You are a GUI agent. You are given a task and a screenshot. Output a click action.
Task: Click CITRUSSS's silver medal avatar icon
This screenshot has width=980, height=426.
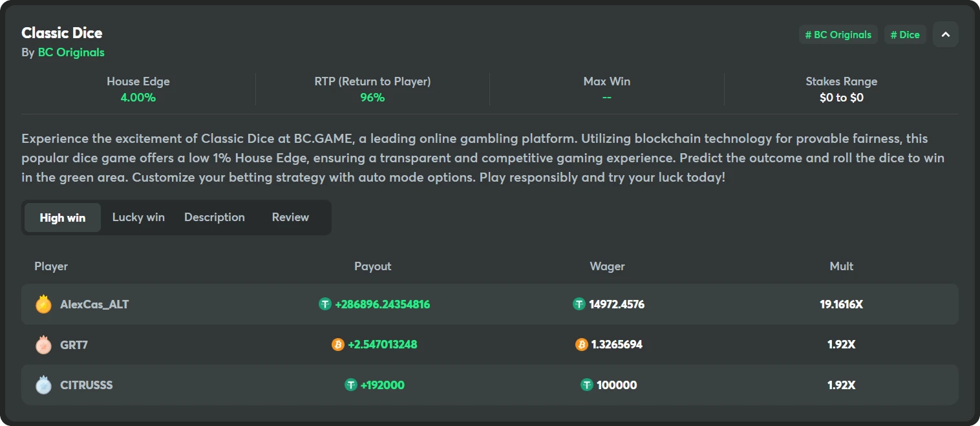tap(43, 385)
